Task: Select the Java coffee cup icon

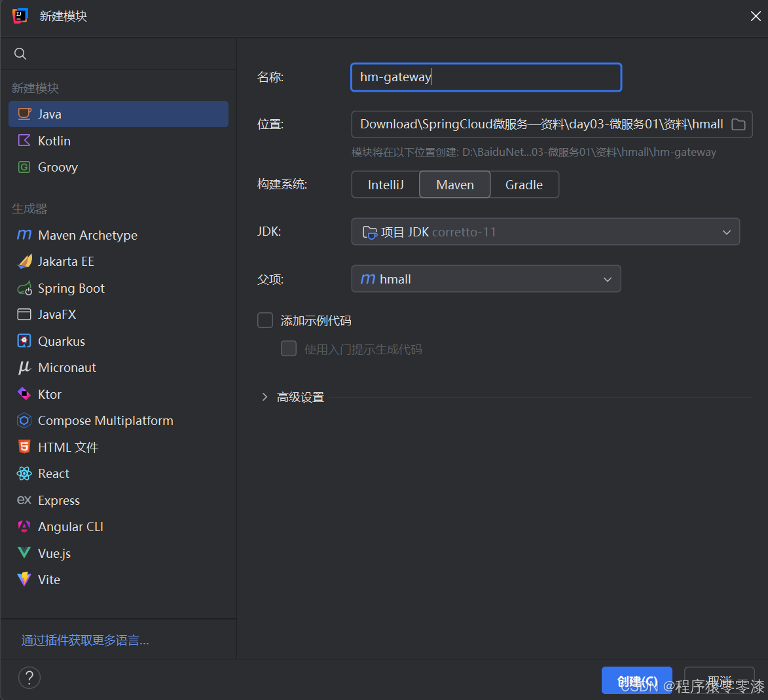Action: click(24, 114)
